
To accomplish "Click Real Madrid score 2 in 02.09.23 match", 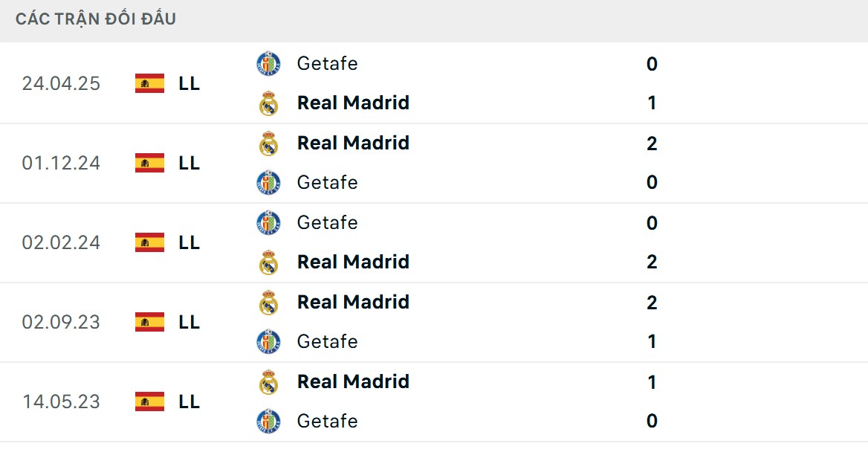I will 652,303.
